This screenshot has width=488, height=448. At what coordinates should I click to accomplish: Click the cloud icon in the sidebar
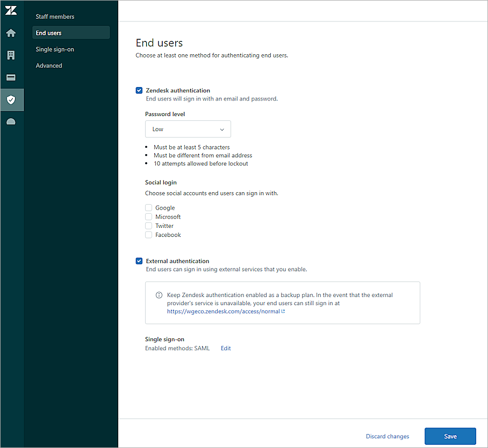[11, 121]
